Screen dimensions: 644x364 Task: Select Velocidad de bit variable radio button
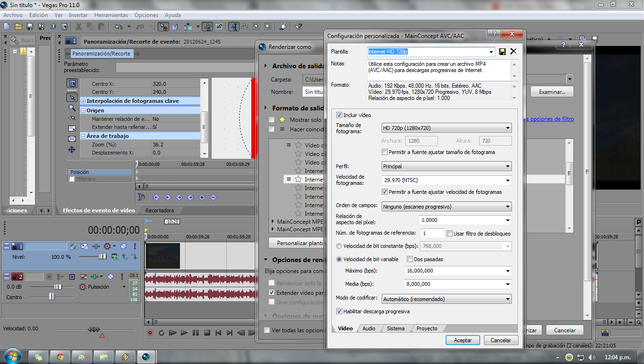(x=339, y=259)
